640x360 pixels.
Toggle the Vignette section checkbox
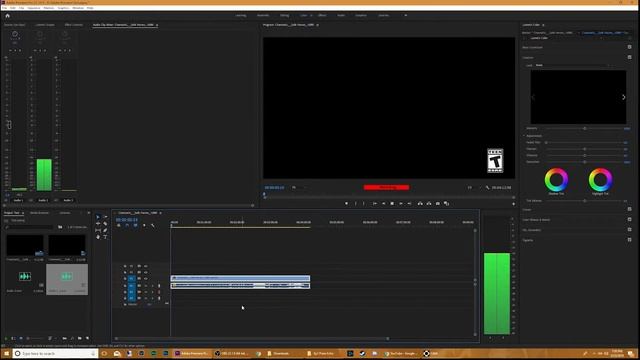pyautogui.click(x=629, y=240)
